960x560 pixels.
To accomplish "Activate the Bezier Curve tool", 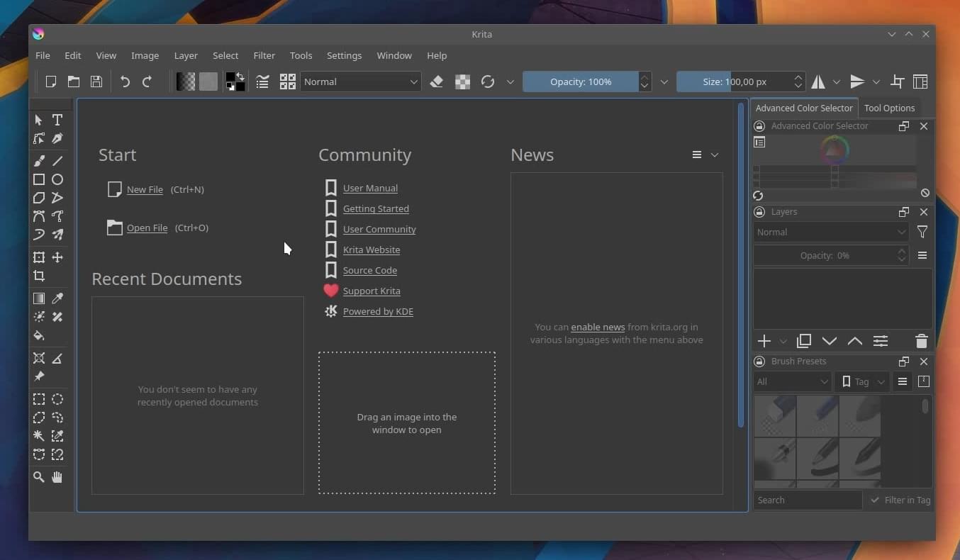I will (x=39, y=216).
